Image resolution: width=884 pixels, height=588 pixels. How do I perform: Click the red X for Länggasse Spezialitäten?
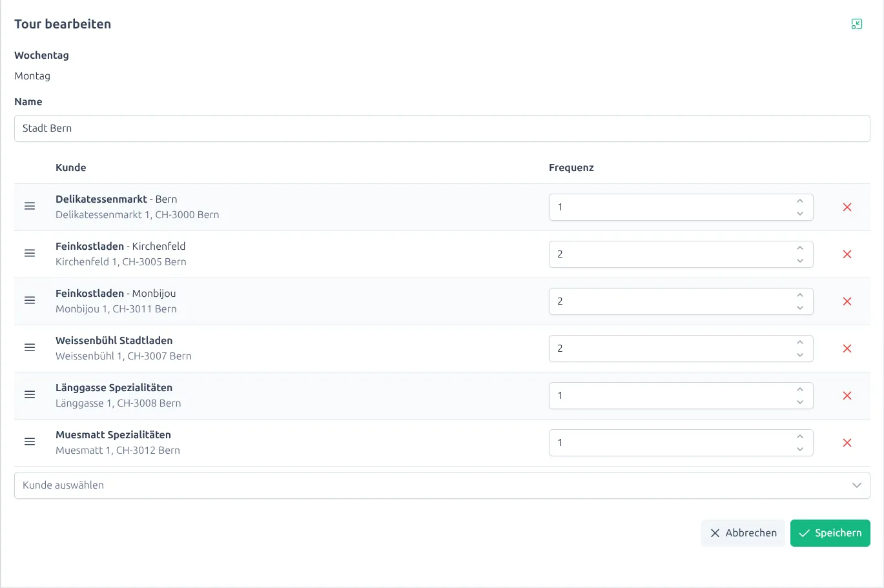pos(847,396)
